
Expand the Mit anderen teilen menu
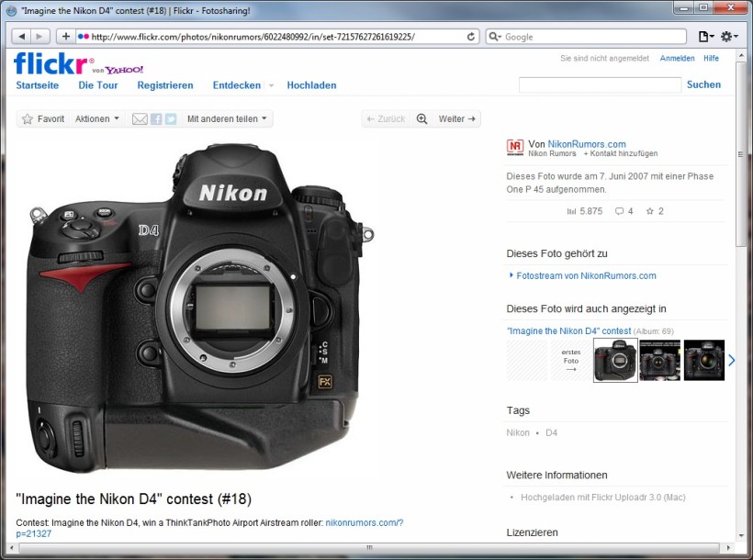coord(227,118)
